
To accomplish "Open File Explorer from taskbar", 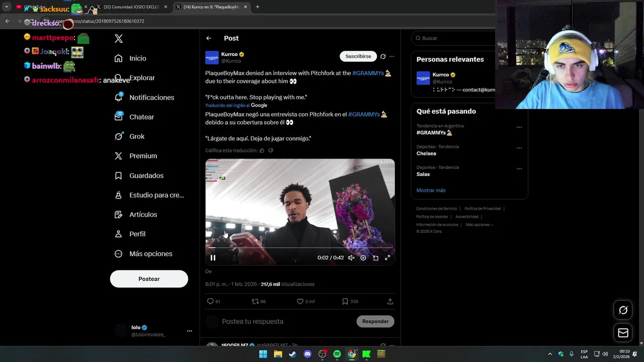I will (x=278, y=354).
